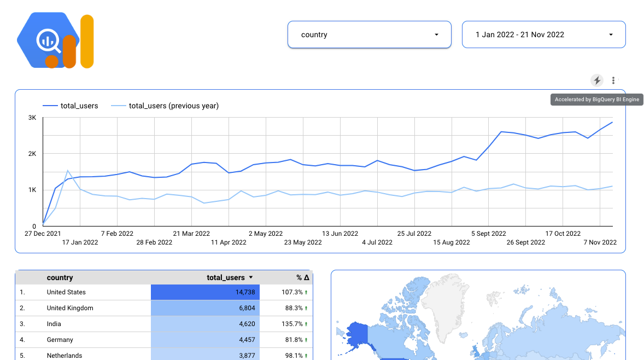Select the India row in the table

click(x=54, y=324)
